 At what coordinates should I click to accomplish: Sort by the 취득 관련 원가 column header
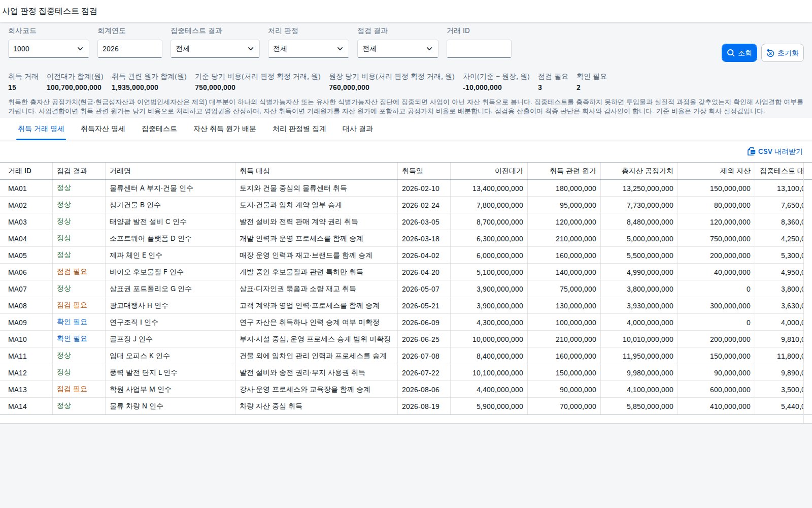tap(564, 171)
